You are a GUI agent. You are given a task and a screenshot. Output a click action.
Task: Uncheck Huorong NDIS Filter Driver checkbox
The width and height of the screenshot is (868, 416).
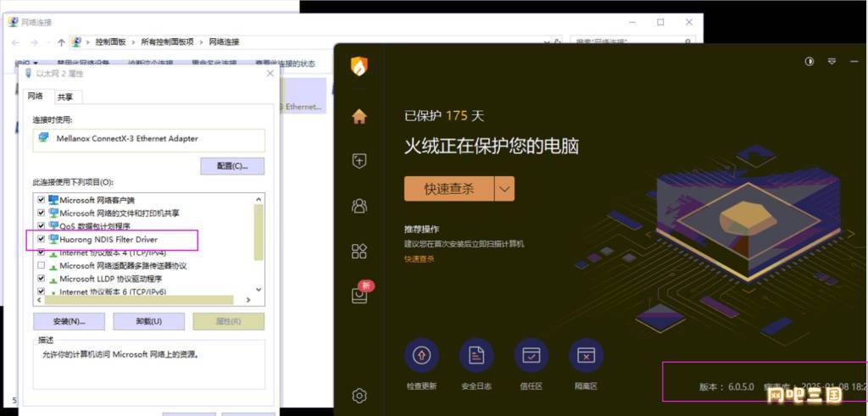(41, 240)
